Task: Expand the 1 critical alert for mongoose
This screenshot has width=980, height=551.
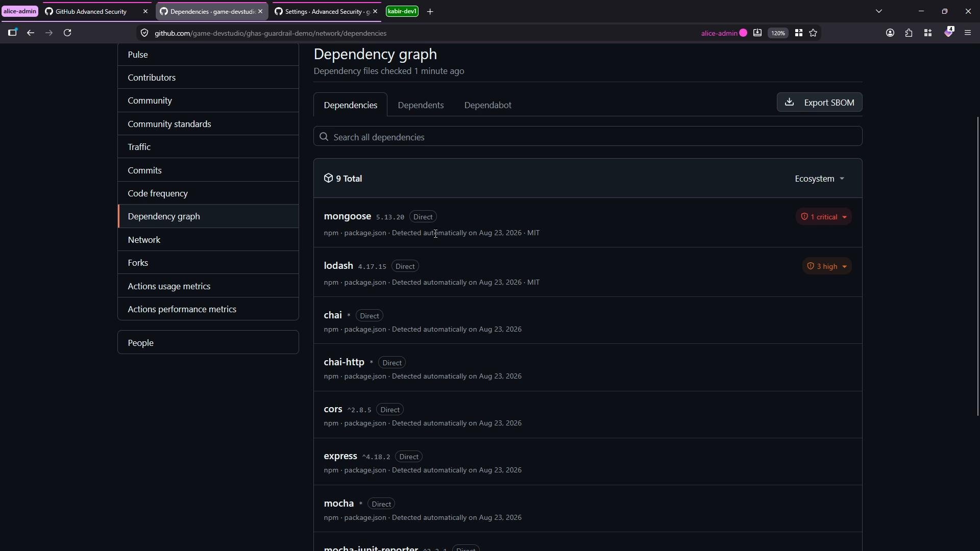Action: [x=824, y=217]
